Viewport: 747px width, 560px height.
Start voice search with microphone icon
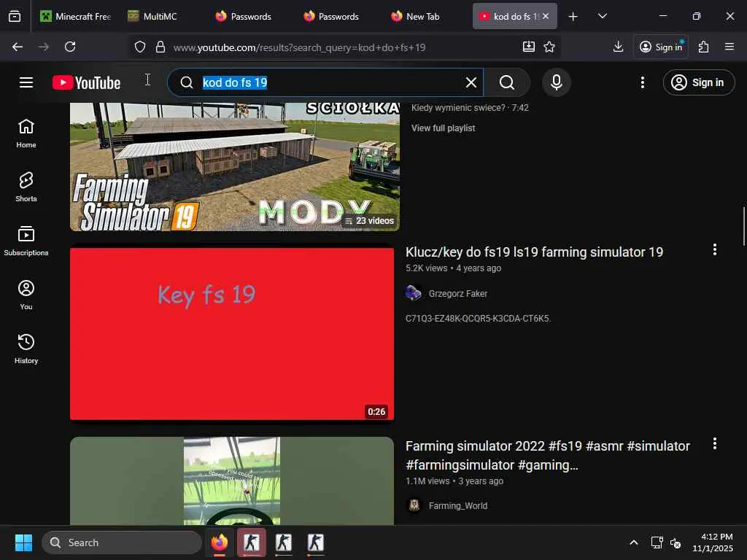pos(556,82)
